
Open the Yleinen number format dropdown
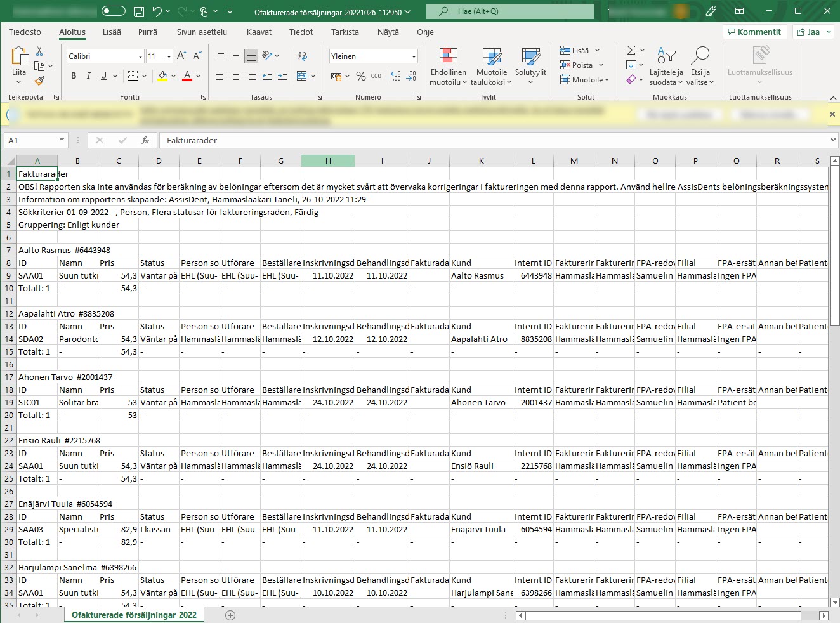click(414, 56)
